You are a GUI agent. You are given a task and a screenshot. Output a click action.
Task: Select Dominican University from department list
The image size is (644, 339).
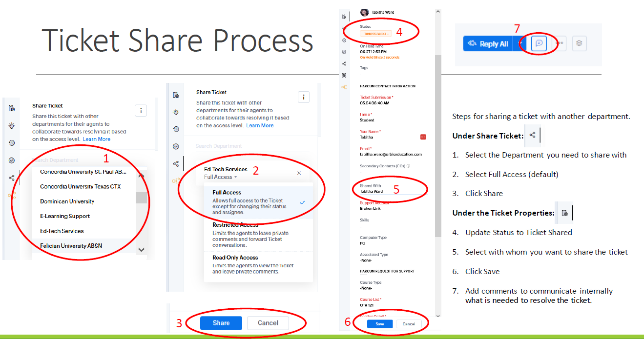click(x=67, y=201)
